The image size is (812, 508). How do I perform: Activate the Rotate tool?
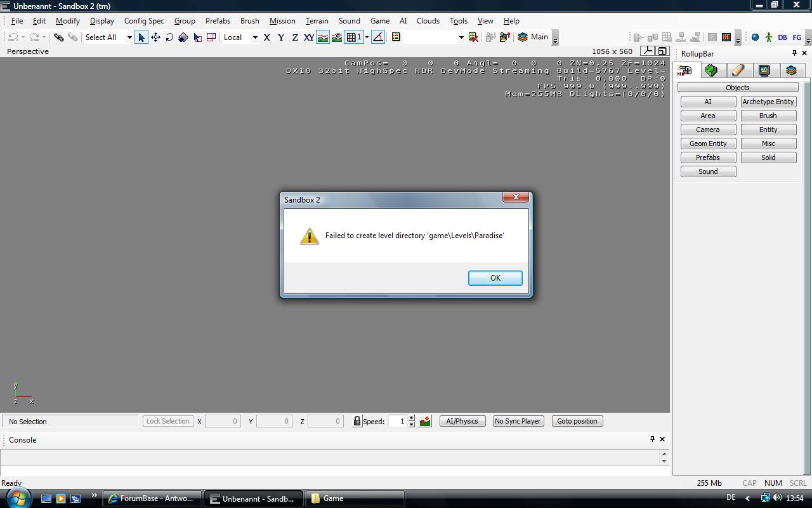(169, 37)
